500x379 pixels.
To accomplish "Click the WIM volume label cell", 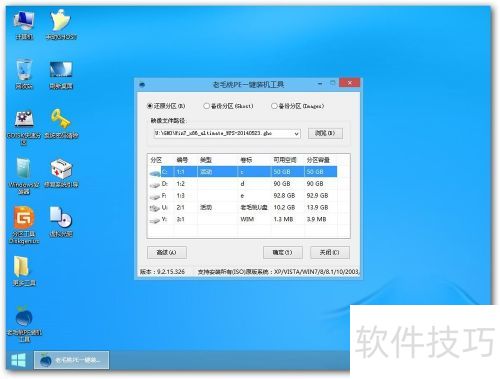I will point(247,219).
